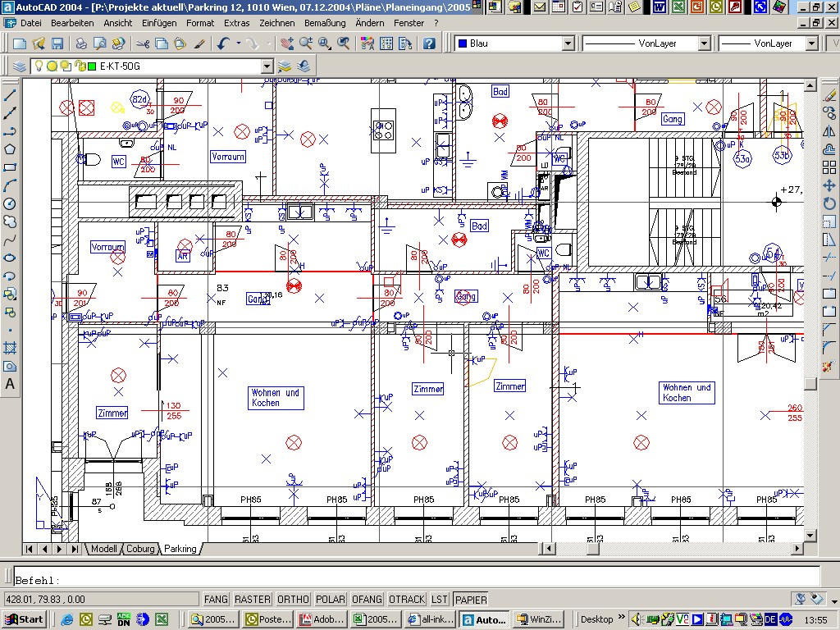Select the Circle drawing tool
Screen dimensions: 840x630
[x=10, y=203]
